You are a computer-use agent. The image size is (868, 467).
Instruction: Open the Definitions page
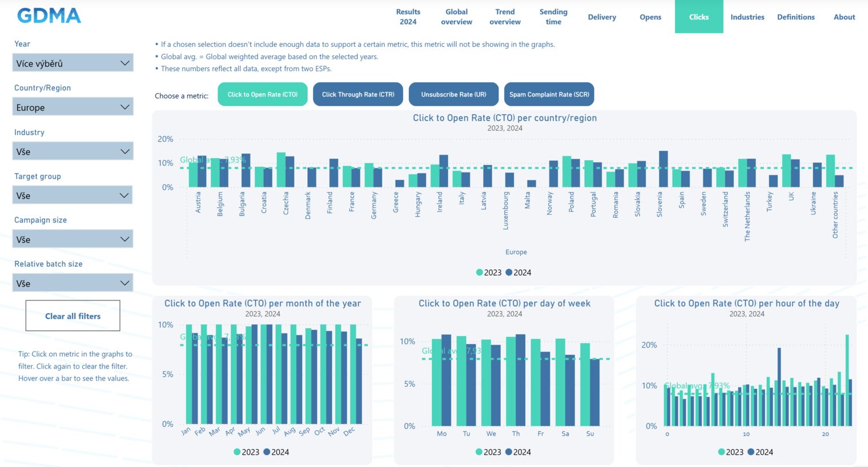click(x=796, y=17)
